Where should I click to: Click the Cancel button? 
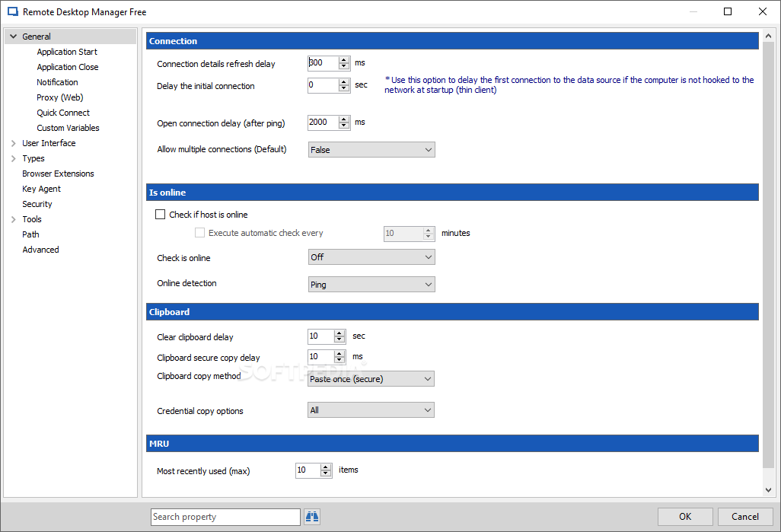pyautogui.click(x=745, y=517)
